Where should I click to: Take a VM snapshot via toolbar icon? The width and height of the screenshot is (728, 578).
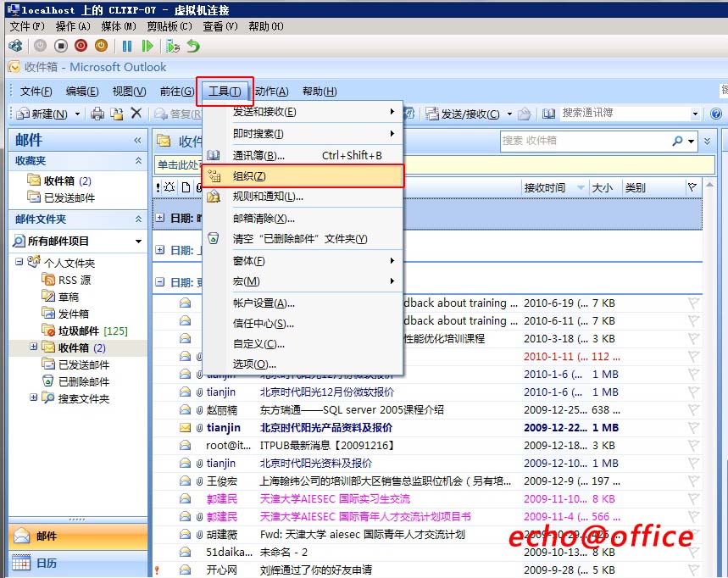tap(173, 46)
